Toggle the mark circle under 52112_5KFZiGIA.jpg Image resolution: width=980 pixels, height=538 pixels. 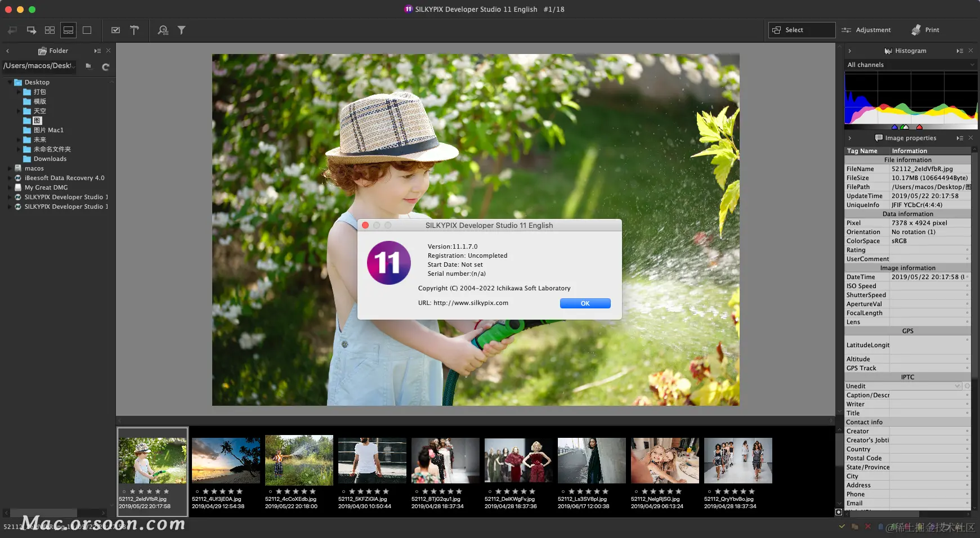point(343,491)
